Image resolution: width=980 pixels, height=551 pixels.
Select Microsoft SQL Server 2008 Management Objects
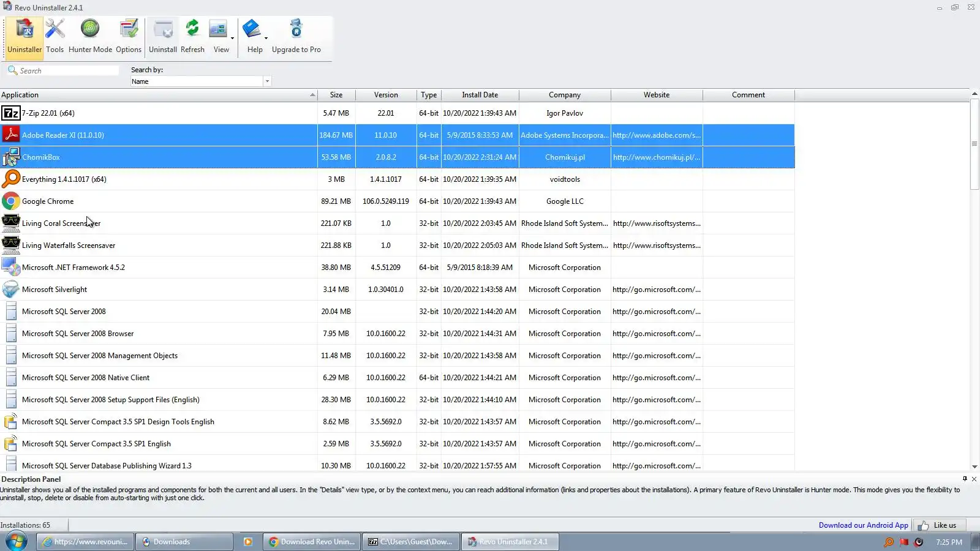(x=398, y=356)
